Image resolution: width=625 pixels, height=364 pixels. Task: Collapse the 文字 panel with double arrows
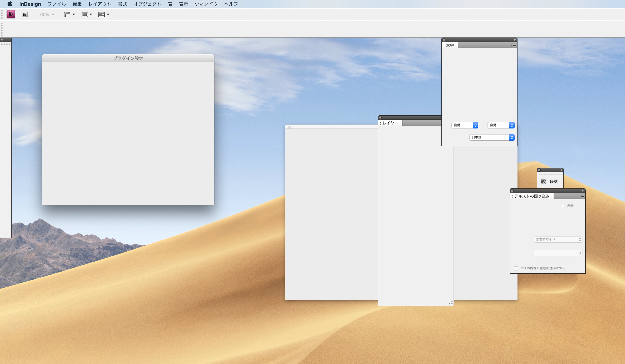coord(515,40)
